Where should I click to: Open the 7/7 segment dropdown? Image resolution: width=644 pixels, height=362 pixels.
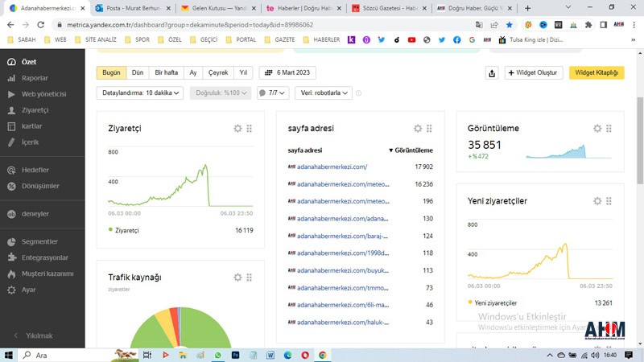coord(273,93)
